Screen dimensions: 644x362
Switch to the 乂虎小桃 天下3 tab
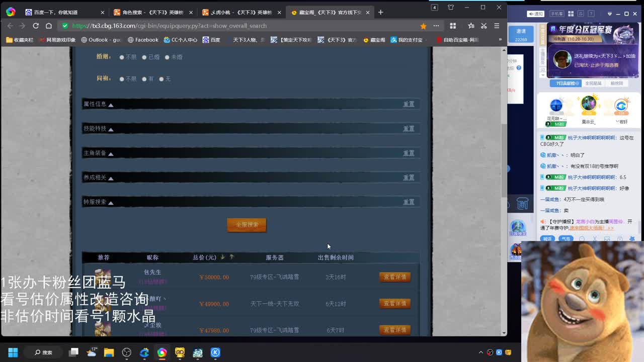[242, 12]
